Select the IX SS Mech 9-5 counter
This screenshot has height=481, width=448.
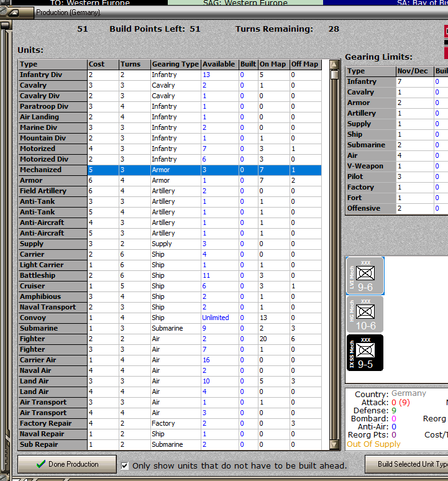click(365, 353)
